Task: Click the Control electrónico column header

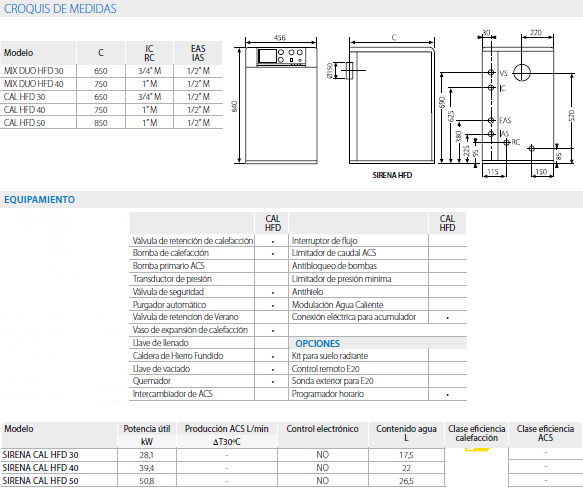Action: click(x=323, y=429)
